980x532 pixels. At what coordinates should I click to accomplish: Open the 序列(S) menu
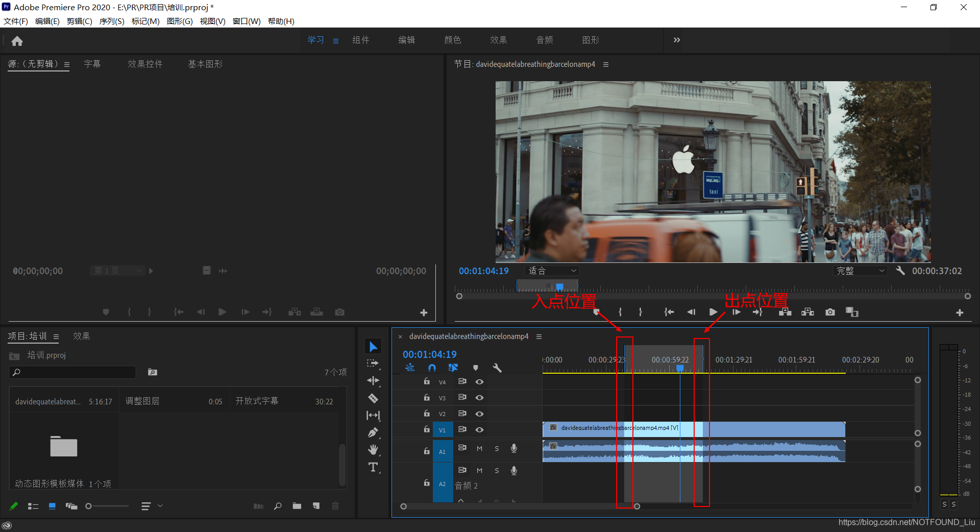112,21
